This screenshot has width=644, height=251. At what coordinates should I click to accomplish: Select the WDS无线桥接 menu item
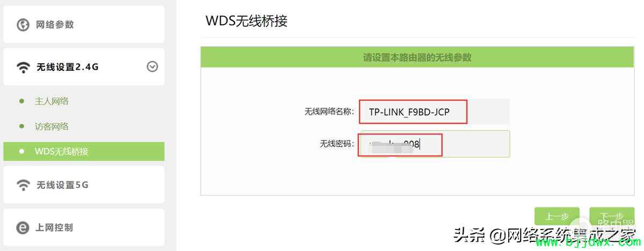(84, 151)
